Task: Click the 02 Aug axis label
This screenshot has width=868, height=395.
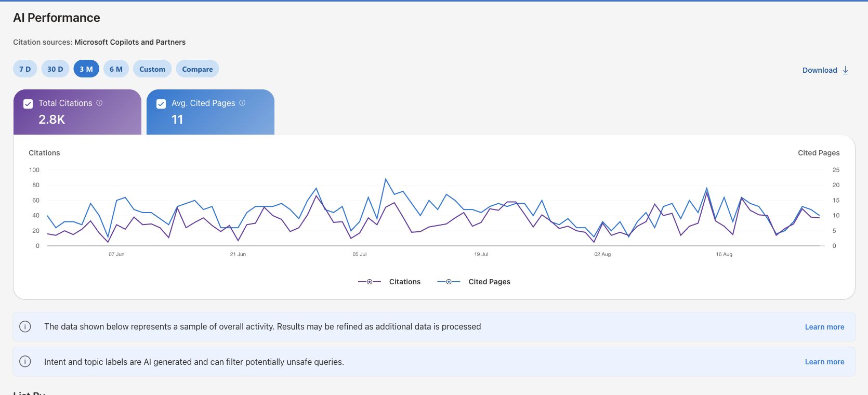Action: click(x=602, y=254)
